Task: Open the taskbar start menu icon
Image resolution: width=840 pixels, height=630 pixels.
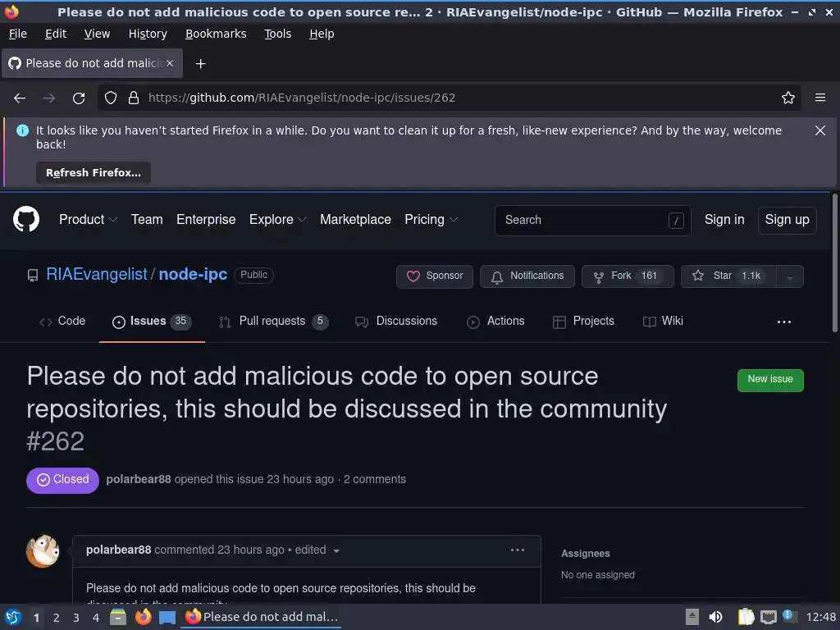Action: click(x=13, y=617)
